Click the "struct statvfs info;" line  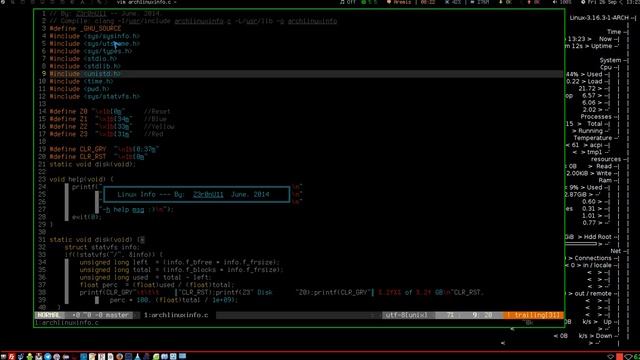[x=102, y=247]
